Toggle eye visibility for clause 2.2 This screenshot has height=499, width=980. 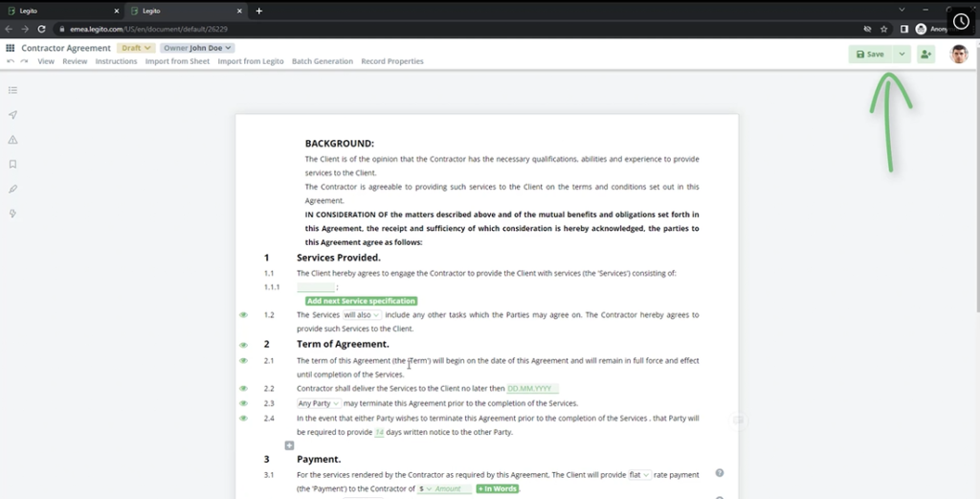(x=244, y=388)
